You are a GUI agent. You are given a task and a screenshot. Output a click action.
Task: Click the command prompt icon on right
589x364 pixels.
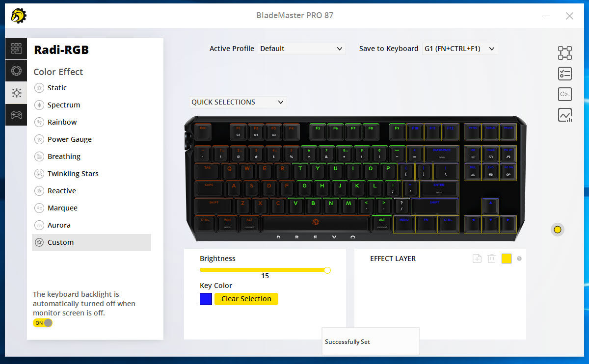565,94
